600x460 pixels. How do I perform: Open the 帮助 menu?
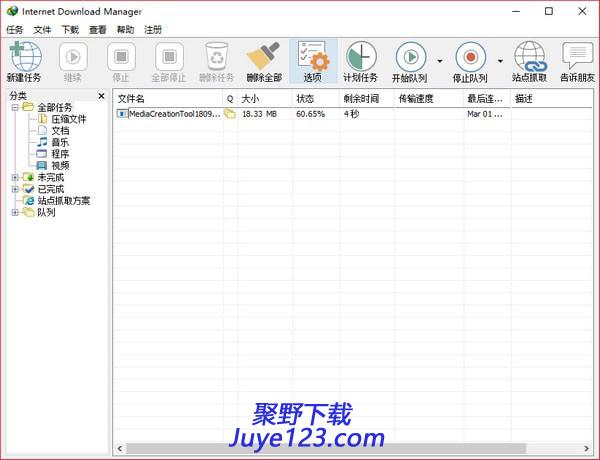tap(126, 29)
